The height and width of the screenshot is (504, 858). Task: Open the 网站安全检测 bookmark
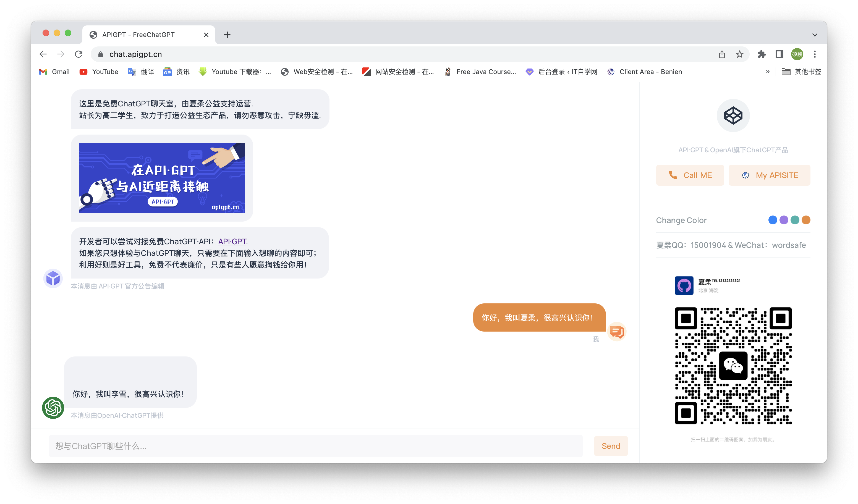[398, 72]
